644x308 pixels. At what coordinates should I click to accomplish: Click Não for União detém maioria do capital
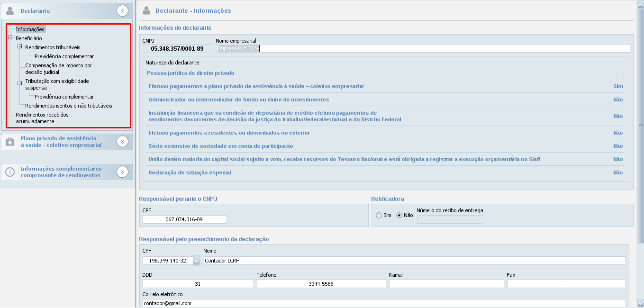coord(618,159)
